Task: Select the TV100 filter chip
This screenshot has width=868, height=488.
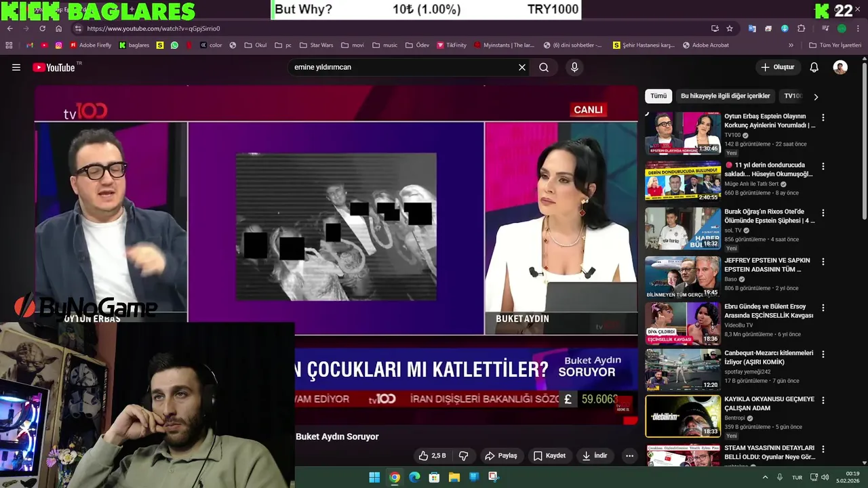Action: (x=793, y=96)
